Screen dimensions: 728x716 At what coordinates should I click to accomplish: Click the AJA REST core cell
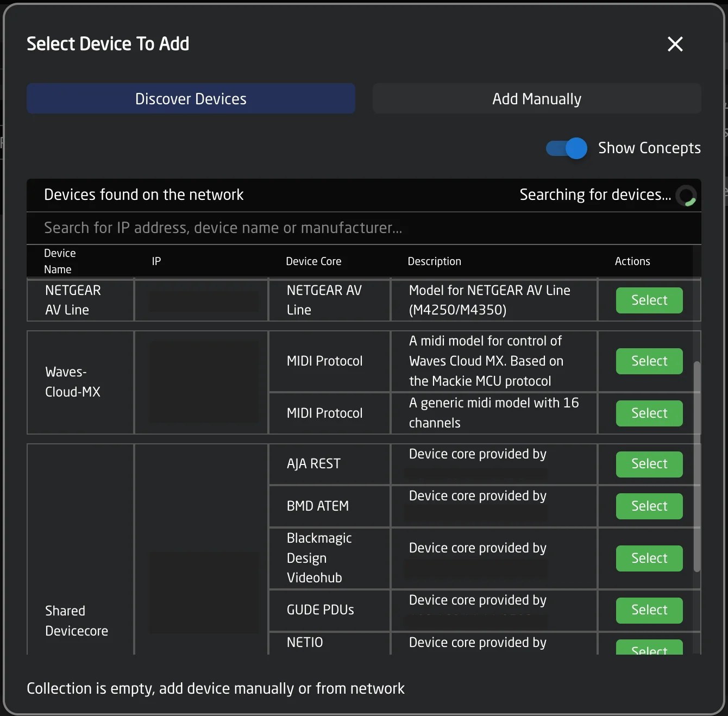pos(330,464)
